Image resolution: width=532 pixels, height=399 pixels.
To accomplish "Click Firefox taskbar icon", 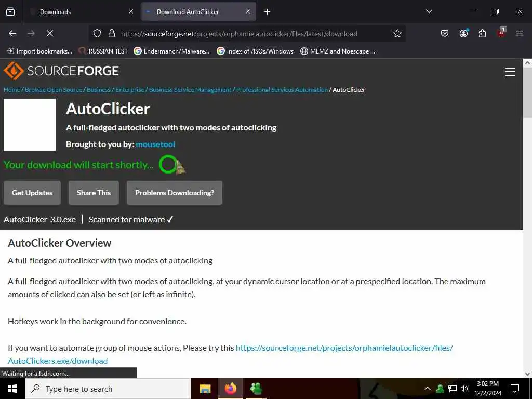I will 230,389.
